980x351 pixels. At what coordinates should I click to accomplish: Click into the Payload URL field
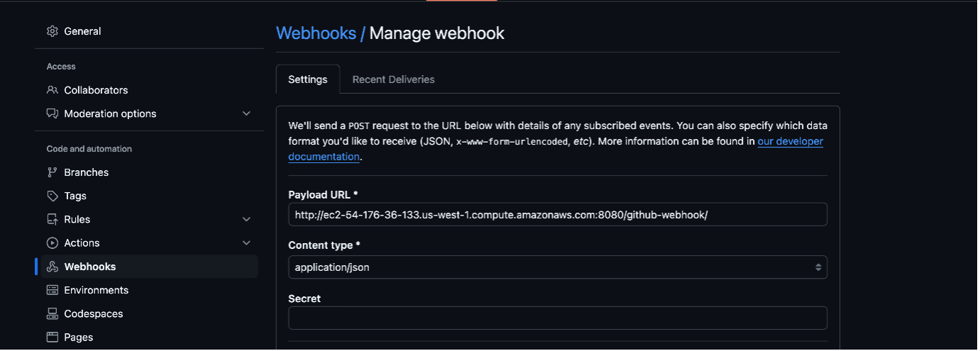pos(557,214)
